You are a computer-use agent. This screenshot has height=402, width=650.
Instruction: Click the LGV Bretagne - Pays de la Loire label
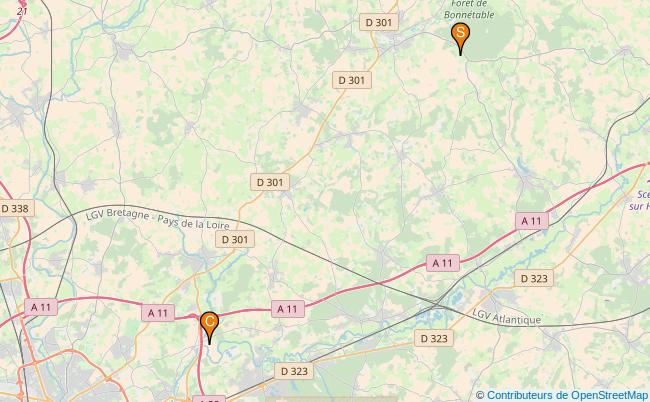click(x=158, y=219)
